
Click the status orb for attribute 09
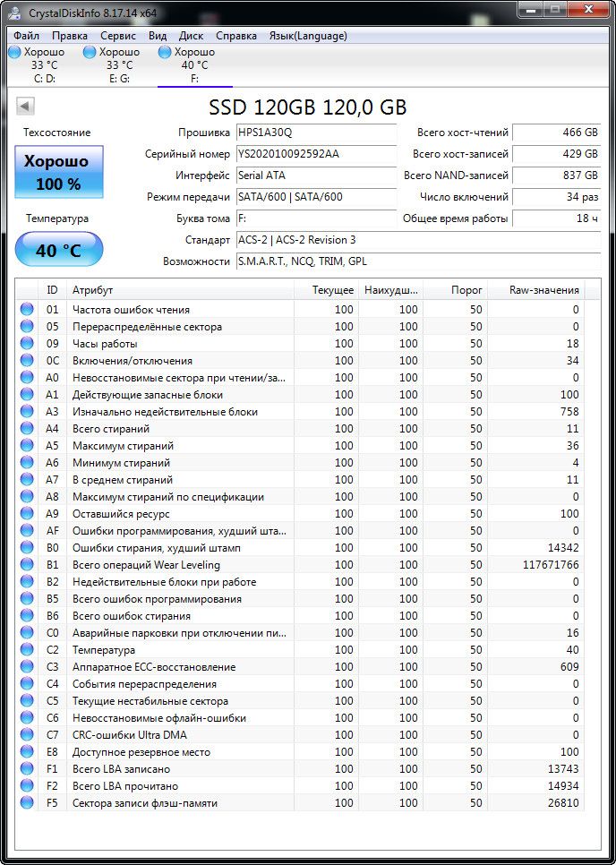27,344
